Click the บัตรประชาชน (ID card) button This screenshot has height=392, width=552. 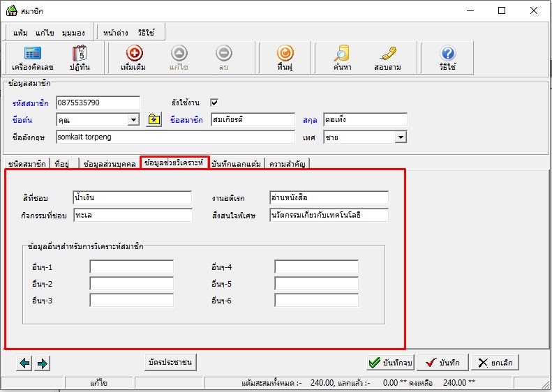[170, 362]
